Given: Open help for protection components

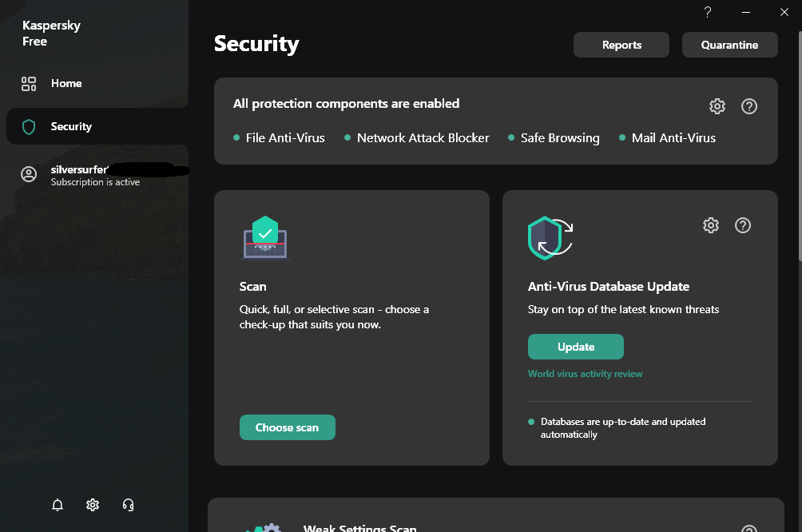Looking at the screenshot, I should 749,106.
